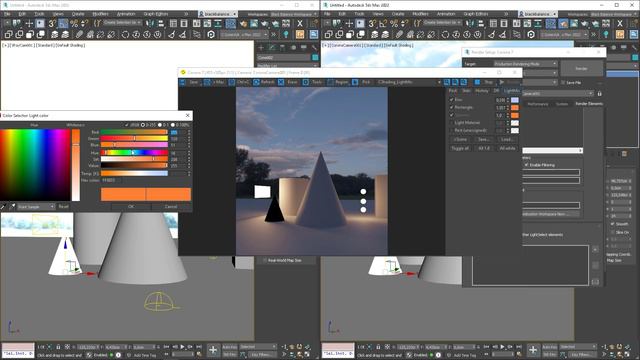Toggle the Env light checkbox in LightMix
The image size is (640, 360).
(x=451, y=100)
